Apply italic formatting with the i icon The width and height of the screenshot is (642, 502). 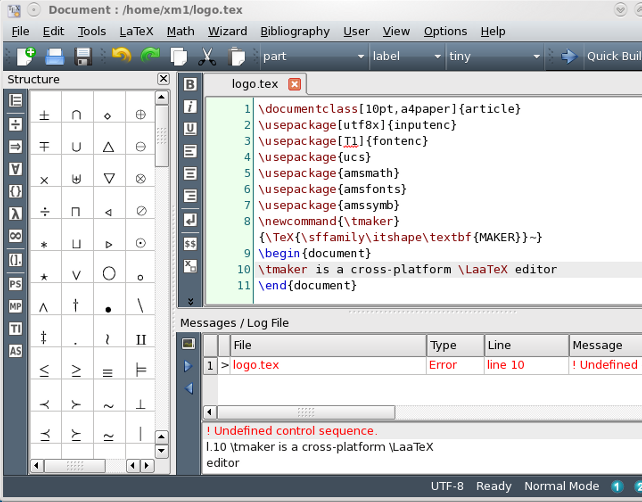click(x=190, y=106)
